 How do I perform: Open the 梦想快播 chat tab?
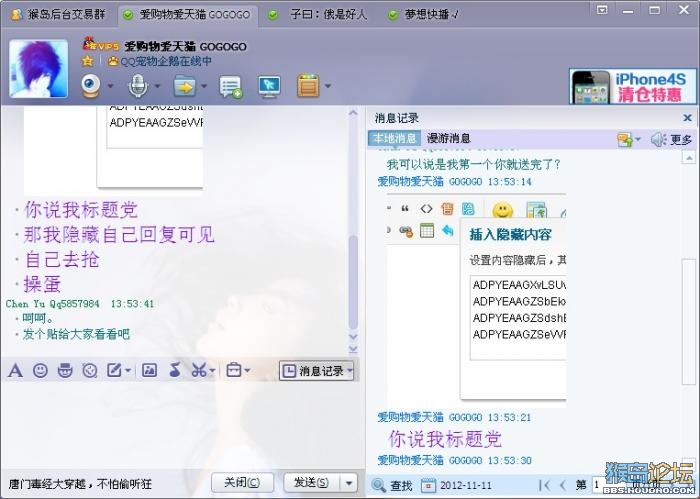tap(424, 15)
